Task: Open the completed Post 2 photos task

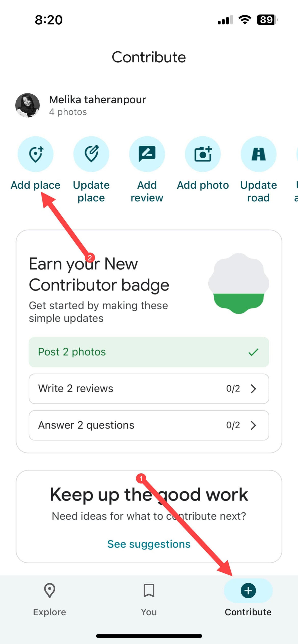Action: (x=149, y=352)
